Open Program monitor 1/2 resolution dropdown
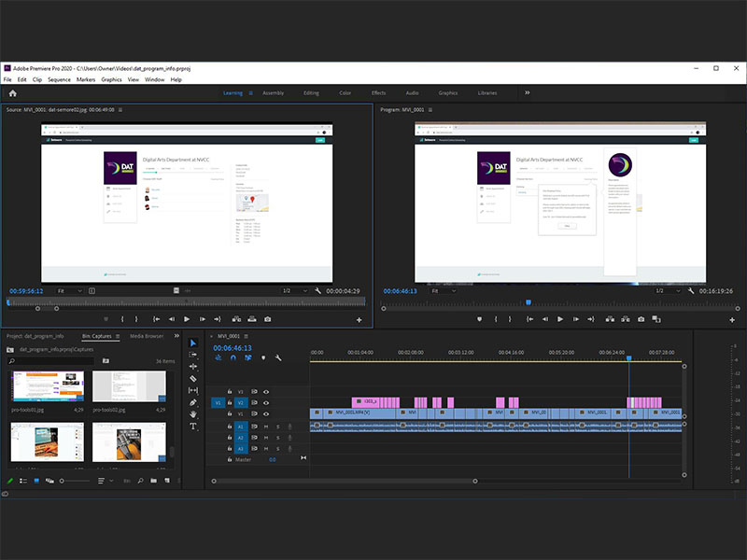Screen dimensions: 747x560 [668, 291]
